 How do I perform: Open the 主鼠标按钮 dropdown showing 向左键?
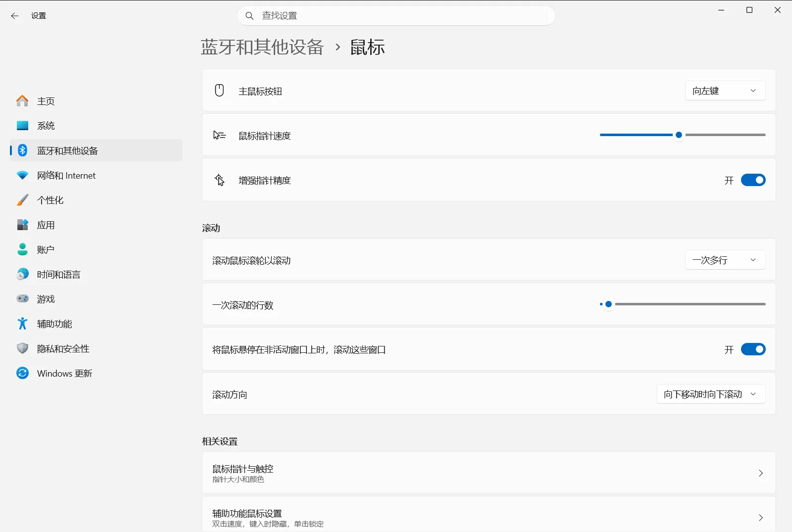725,91
